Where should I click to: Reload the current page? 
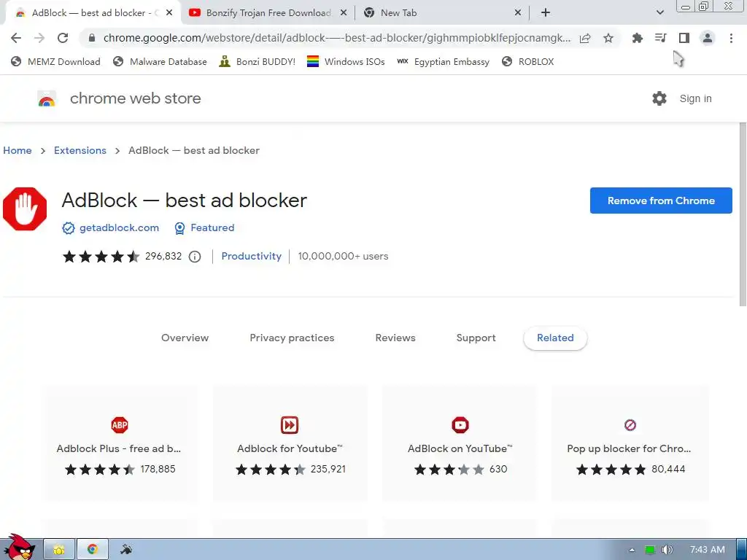point(63,38)
